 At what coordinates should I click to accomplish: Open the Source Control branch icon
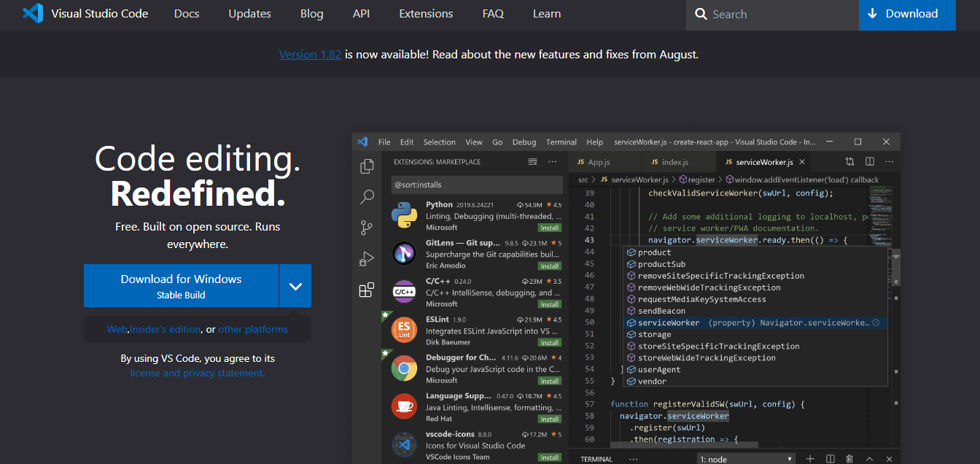367,228
